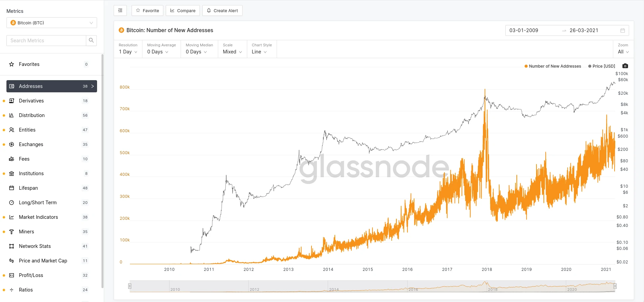Click the Exchanges icon
The image size is (644, 302).
point(11,144)
